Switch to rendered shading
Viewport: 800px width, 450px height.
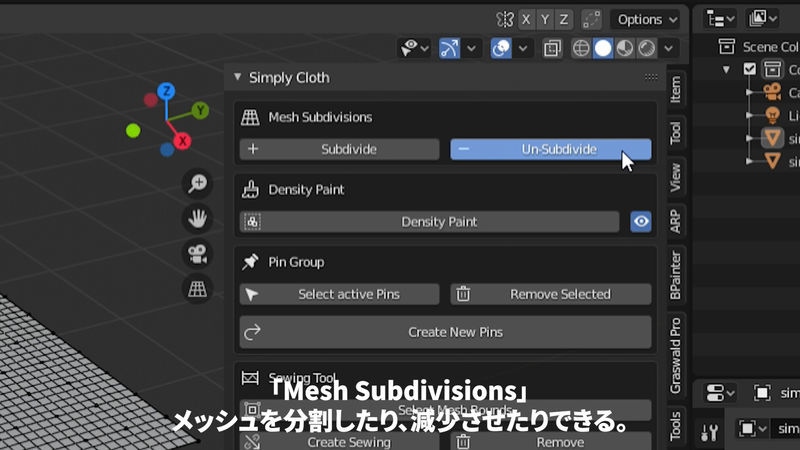point(647,48)
